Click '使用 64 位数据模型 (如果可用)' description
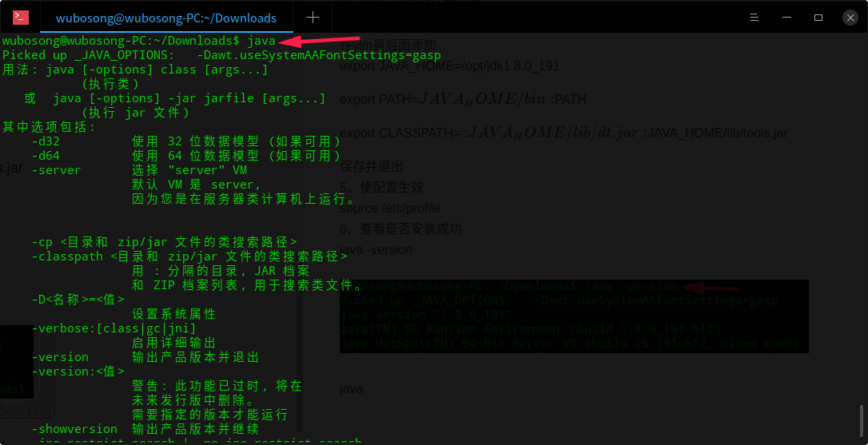The width and height of the screenshot is (868, 445). (x=237, y=156)
